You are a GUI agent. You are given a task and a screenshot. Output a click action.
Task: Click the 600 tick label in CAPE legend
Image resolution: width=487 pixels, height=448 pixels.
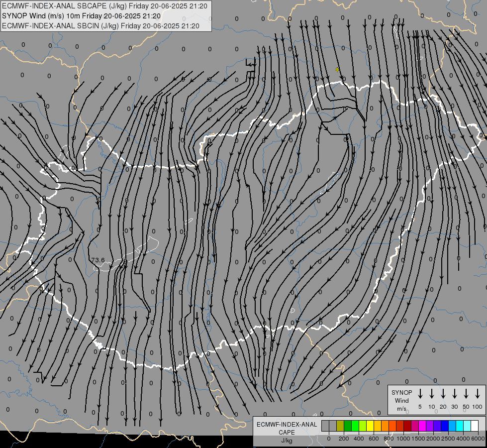coord(374,439)
